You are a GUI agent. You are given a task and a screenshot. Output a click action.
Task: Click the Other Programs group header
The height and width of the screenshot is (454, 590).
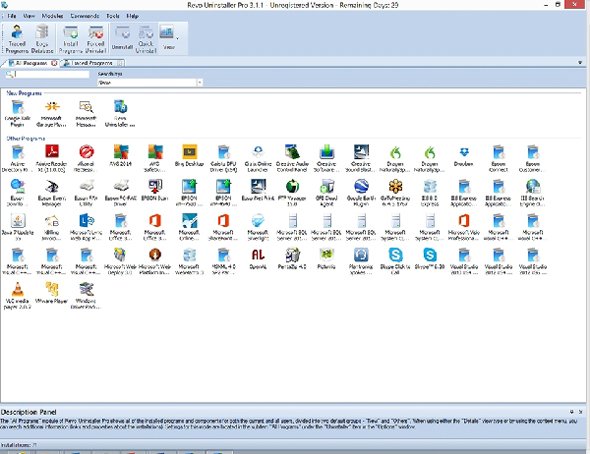[26, 138]
